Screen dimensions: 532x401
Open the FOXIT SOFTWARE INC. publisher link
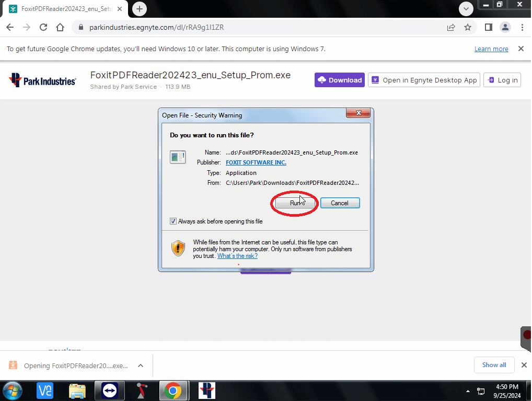256,162
